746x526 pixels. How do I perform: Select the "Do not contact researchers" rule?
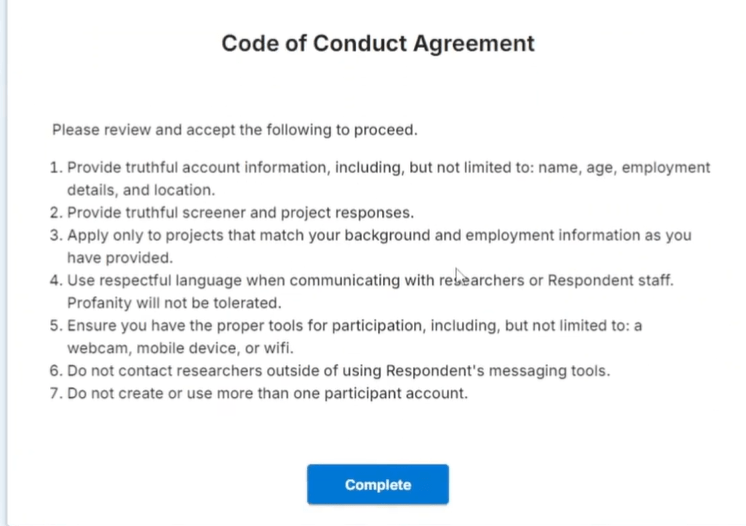(x=338, y=371)
